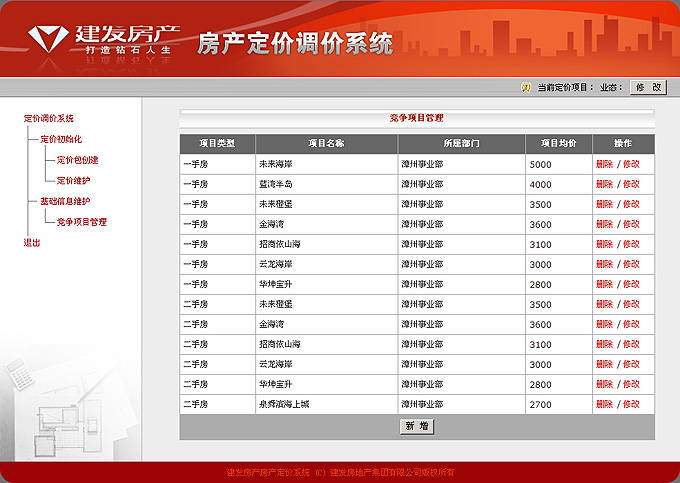
Task: Delete the 未来海岸 project row
Action: [x=604, y=164]
